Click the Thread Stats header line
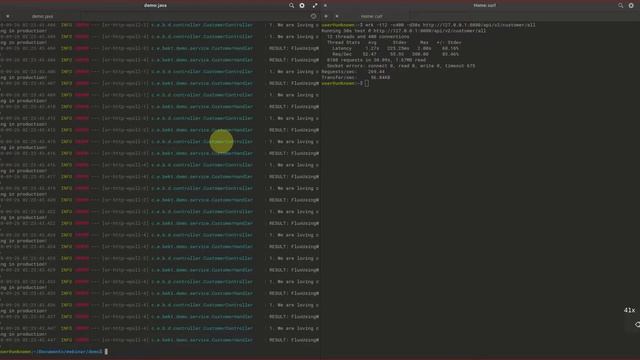Viewport: 640px width, 360px height. pos(394,42)
